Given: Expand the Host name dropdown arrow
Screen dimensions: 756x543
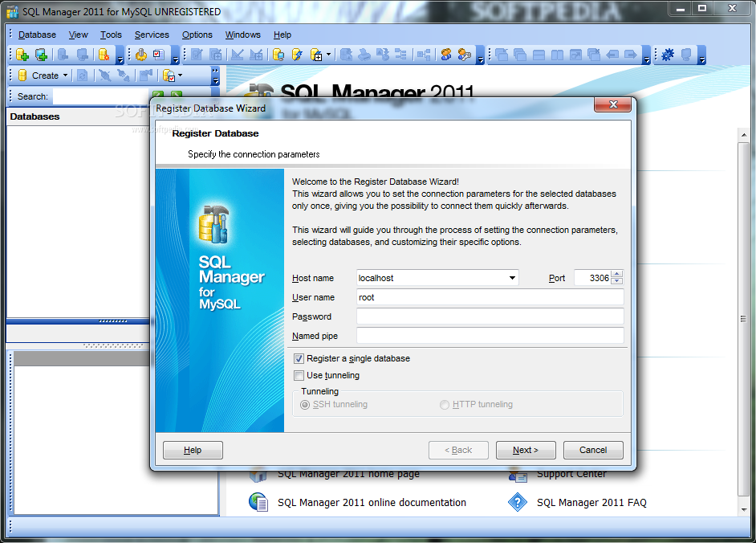Looking at the screenshot, I should point(512,278).
